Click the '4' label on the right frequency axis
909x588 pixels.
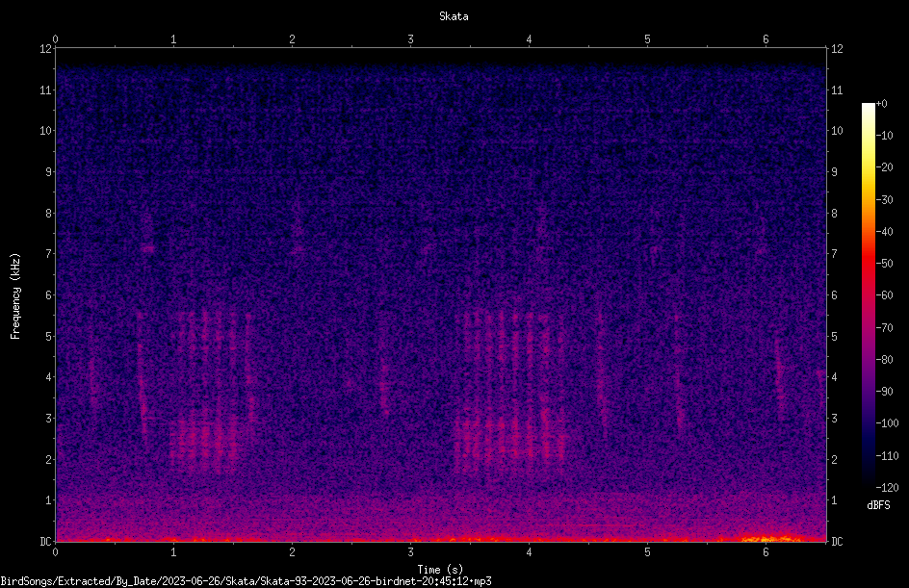click(x=834, y=377)
